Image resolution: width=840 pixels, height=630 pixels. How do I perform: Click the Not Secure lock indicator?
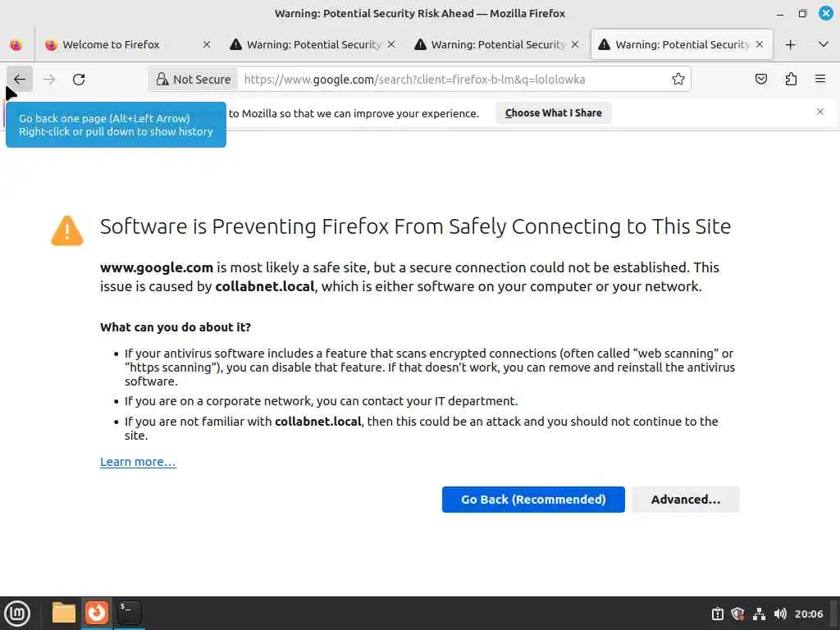(x=194, y=80)
